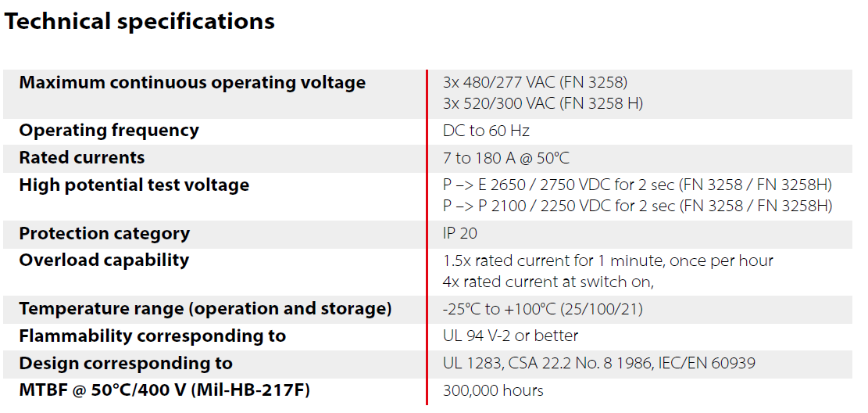Select the Overload capability label

[x=104, y=260]
